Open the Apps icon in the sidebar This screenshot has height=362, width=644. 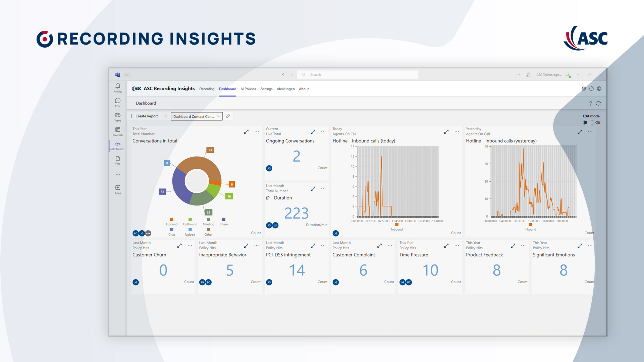pyautogui.click(x=118, y=188)
